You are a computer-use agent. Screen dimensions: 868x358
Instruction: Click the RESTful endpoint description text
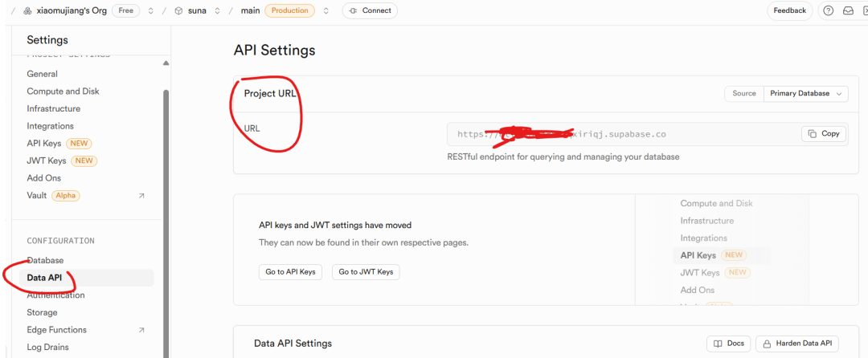click(563, 157)
